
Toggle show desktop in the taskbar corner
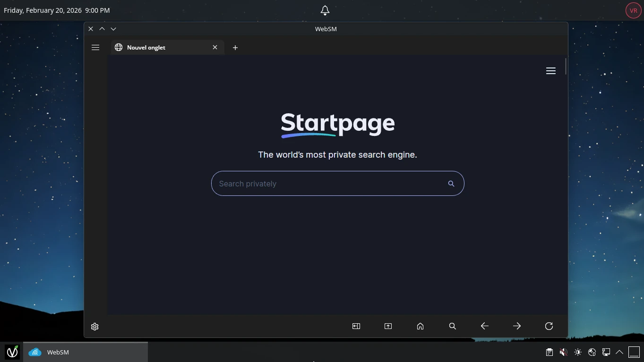634,352
